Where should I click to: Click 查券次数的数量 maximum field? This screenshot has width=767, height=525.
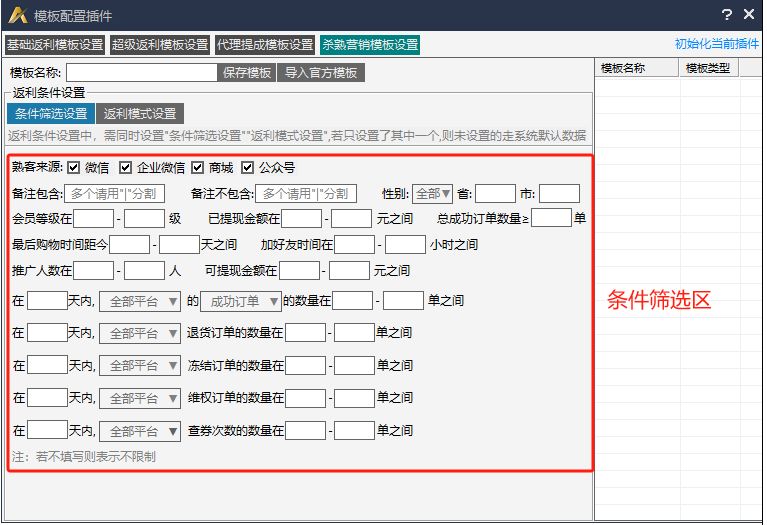click(354, 431)
